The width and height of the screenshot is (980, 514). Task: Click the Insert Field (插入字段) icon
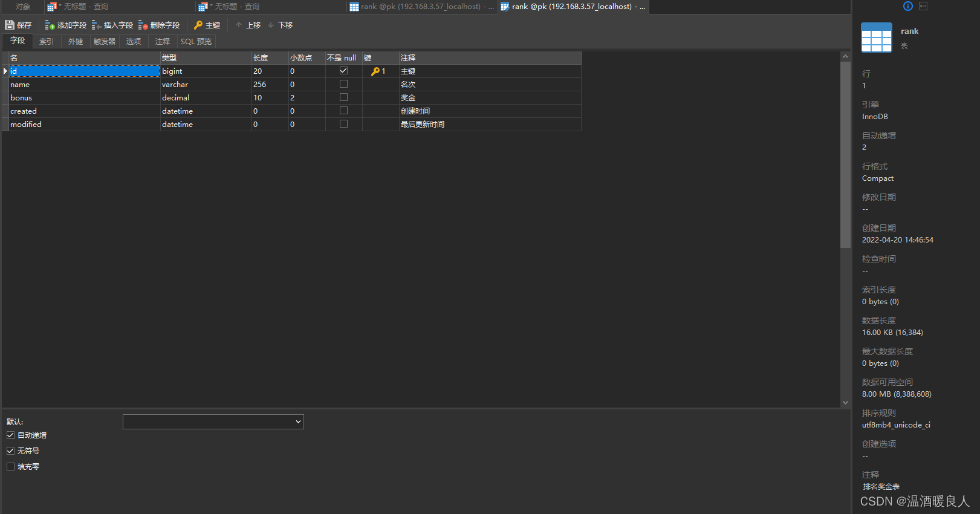pyautogui.click(x=96, y=25)
